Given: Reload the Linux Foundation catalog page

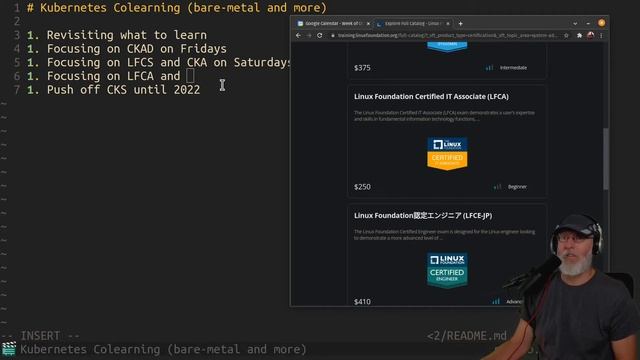Looking at the screenshot, I should pos(320,36).
